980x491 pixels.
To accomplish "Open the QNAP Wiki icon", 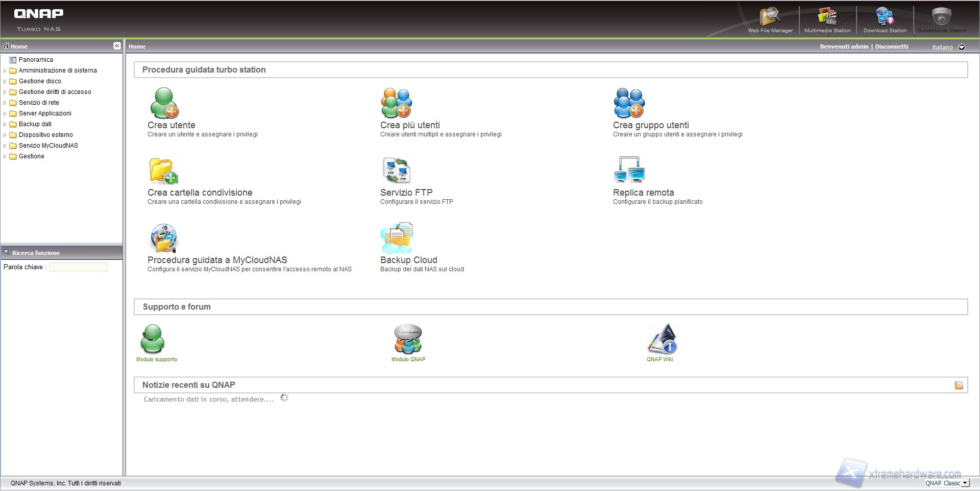I will pyautogui.click(x=662, y=339).
